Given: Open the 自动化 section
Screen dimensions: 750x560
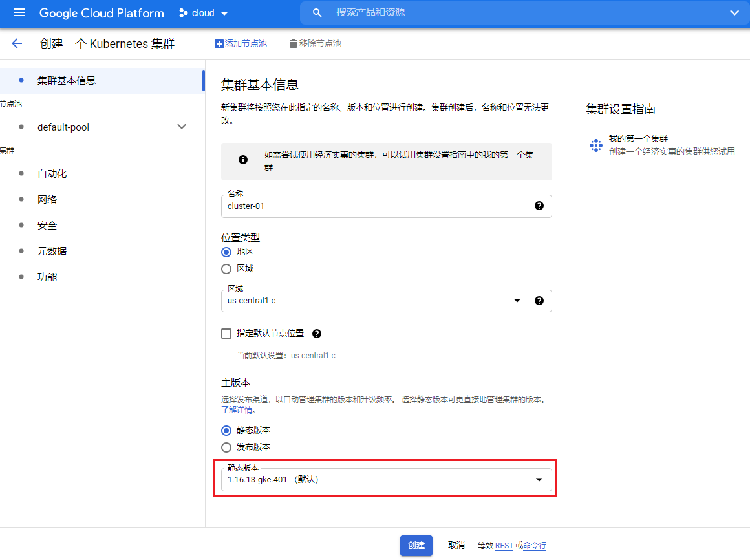Looking at the screenshot, I should tap(52, 173).
